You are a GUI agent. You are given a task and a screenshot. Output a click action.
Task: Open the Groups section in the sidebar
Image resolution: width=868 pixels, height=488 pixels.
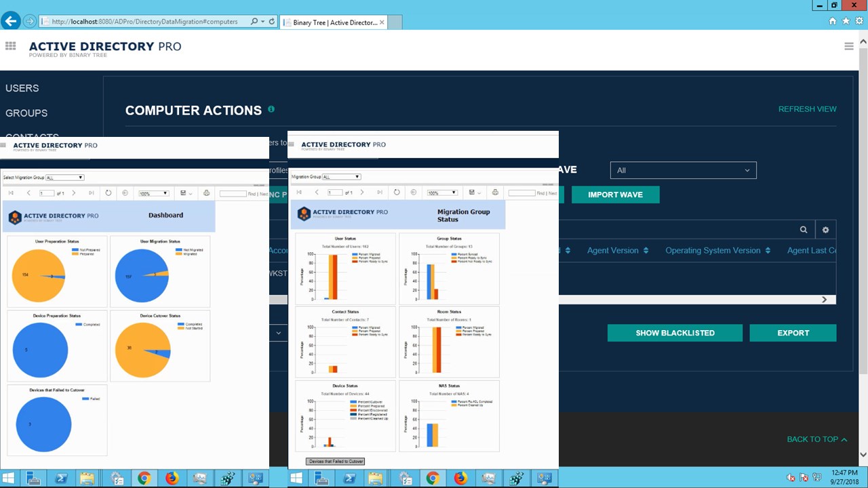click(26, 113)
